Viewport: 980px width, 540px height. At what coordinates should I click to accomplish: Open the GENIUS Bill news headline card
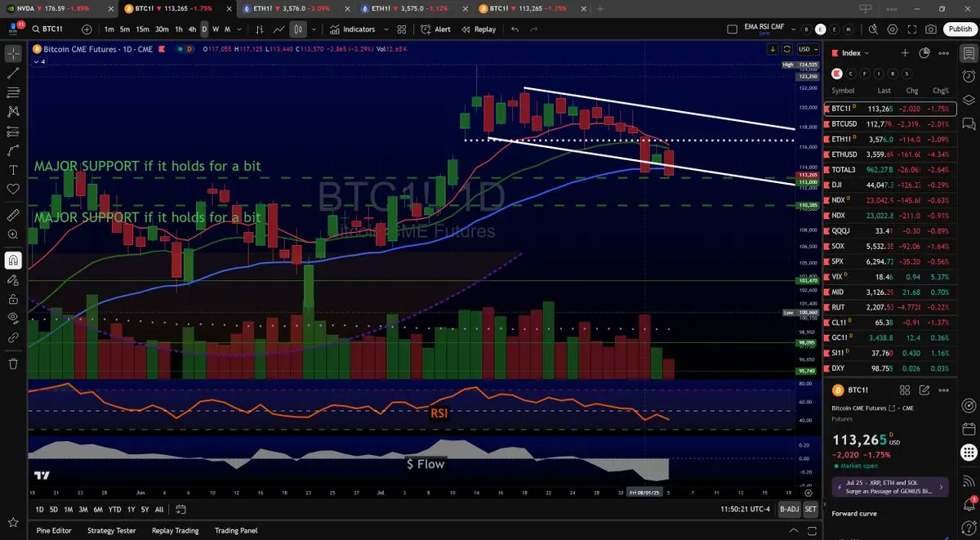[x=890, y=488]
